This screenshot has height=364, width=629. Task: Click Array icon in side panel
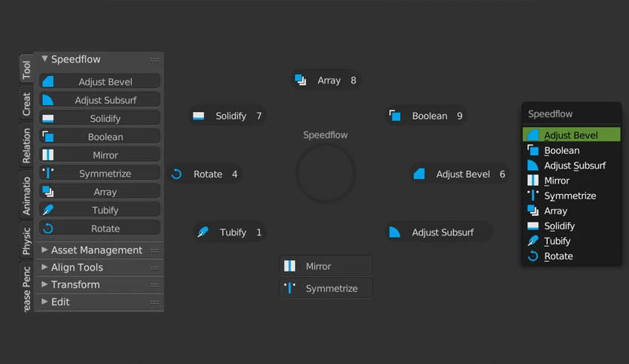click(x=48, y=192)
